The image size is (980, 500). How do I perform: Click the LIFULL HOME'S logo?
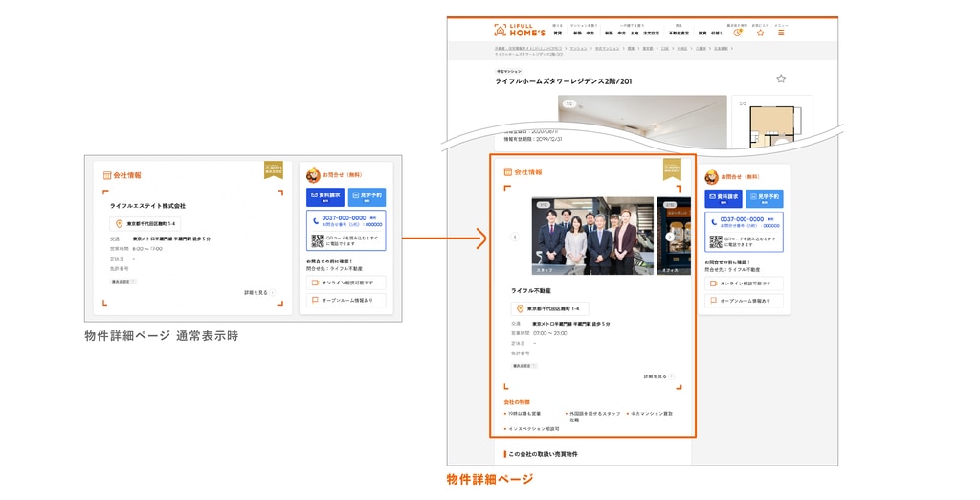click(520, 31)
